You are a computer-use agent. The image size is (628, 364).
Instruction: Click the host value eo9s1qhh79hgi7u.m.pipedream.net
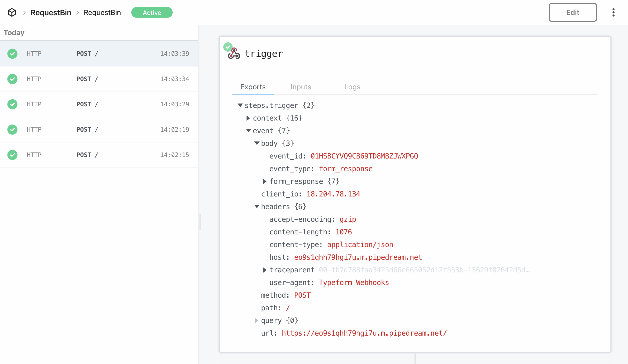tap(358, 257)
